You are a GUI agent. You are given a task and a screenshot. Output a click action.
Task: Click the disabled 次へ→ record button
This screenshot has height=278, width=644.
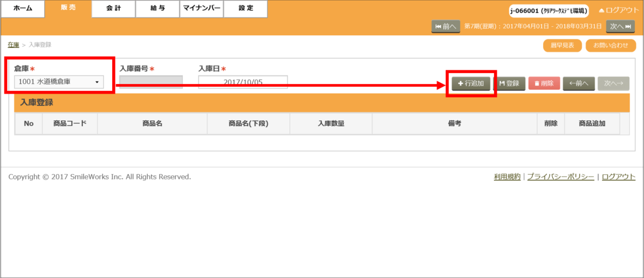(613, 83)
